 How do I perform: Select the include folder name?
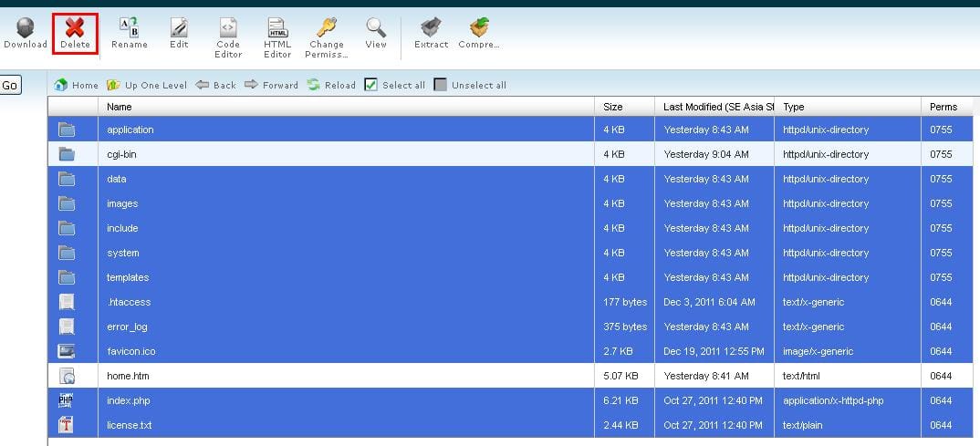(x=122, y=228)
